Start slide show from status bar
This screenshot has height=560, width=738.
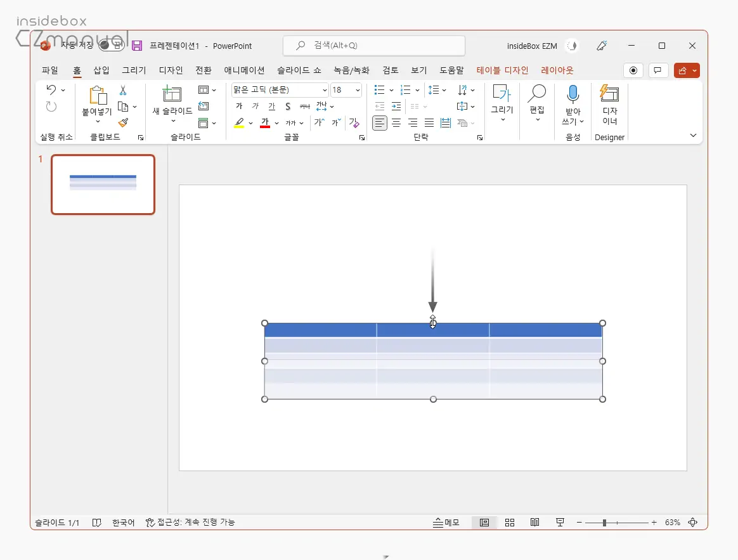pos(560,523)
